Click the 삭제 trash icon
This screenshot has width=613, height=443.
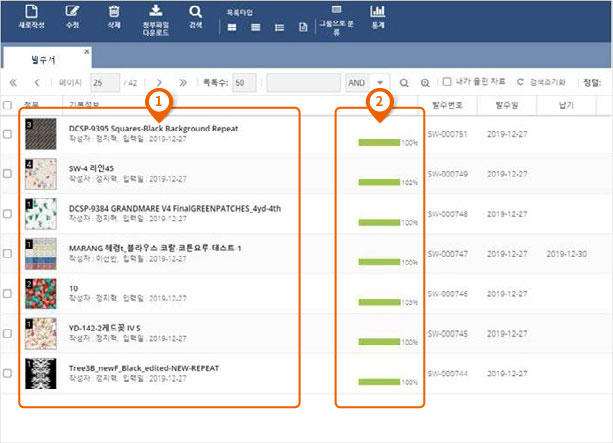113,12
